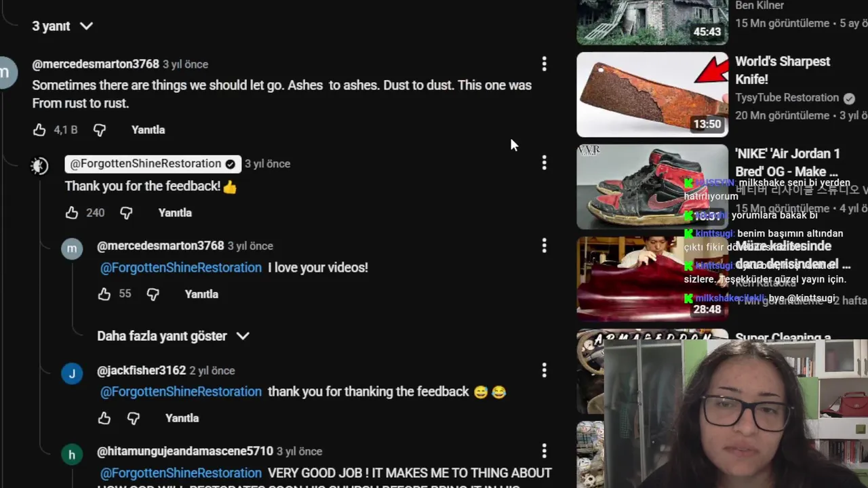868x488 pixels.
Task: Collapse the '3 yanıt' replies thread
Action: [x=62, y=26]
